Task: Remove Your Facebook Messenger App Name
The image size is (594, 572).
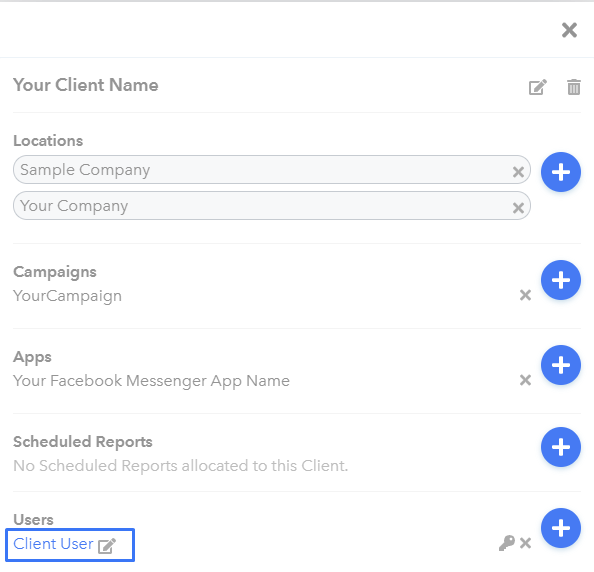Action: [x=525, y=380]
